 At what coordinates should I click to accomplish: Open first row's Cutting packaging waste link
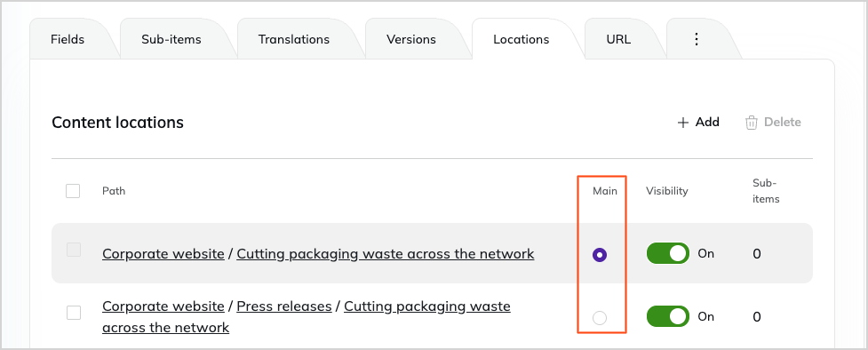click(x=386, y=254)
